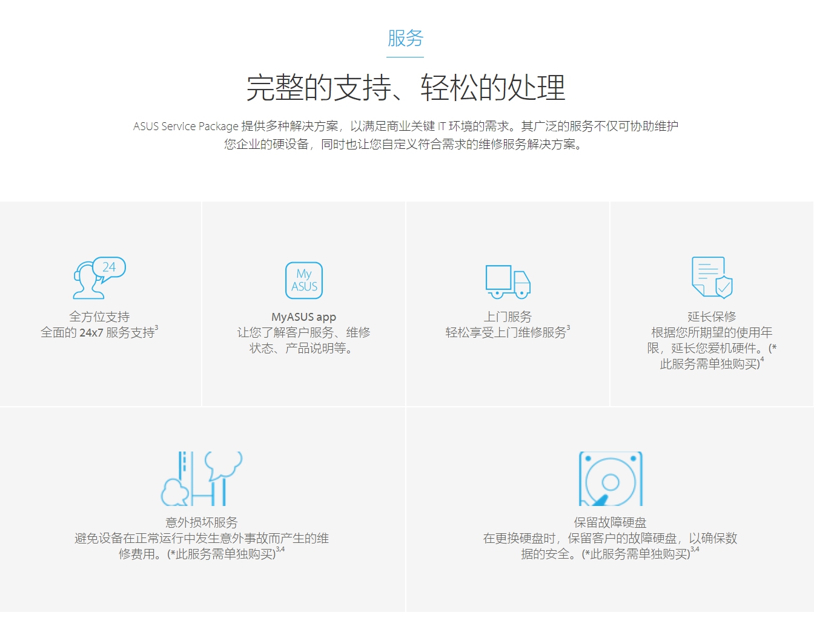Click 根据您所期望的使用年限 description
This screenshot has width=814, height=644.
click(712, 348)
